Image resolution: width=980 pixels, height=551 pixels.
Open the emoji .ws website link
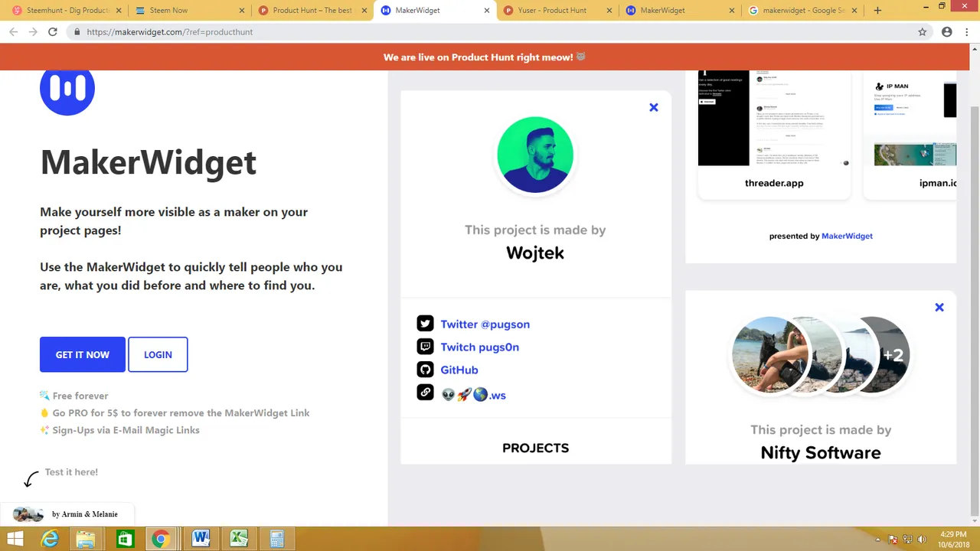point(474,395)
